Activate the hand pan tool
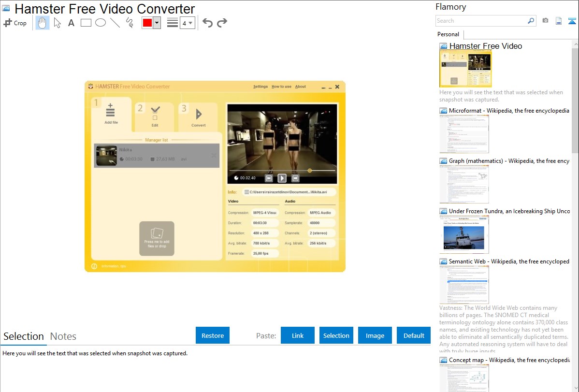The width and height of the screenshot is (579, 392). [43, 23]
